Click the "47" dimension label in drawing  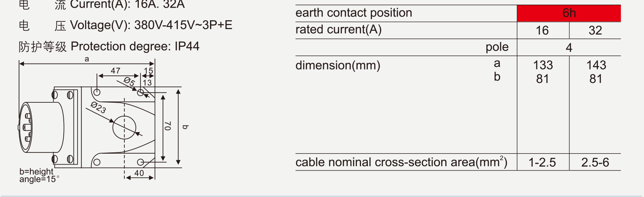tap(116, 71)
